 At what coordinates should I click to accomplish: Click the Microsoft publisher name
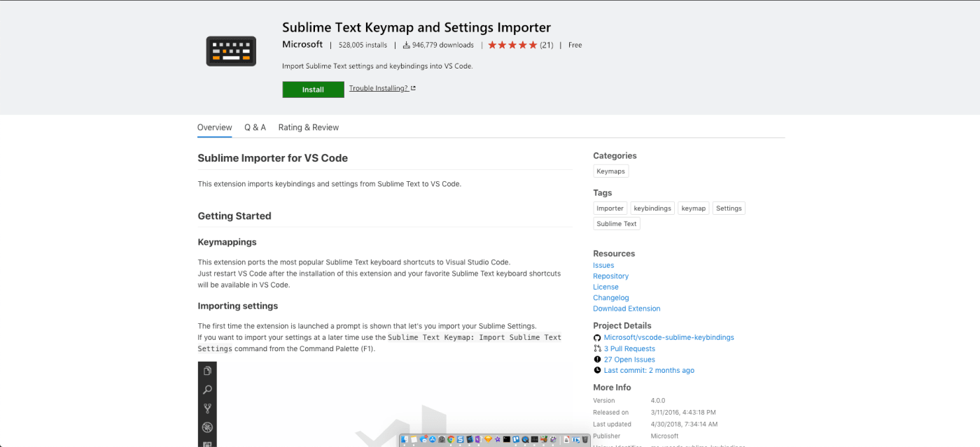click(x=302, y=44)
